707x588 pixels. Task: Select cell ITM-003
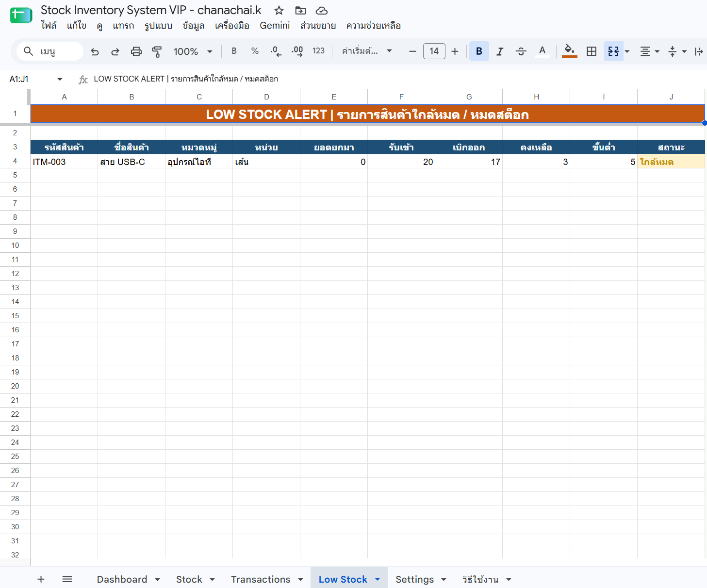click(64, 162)
